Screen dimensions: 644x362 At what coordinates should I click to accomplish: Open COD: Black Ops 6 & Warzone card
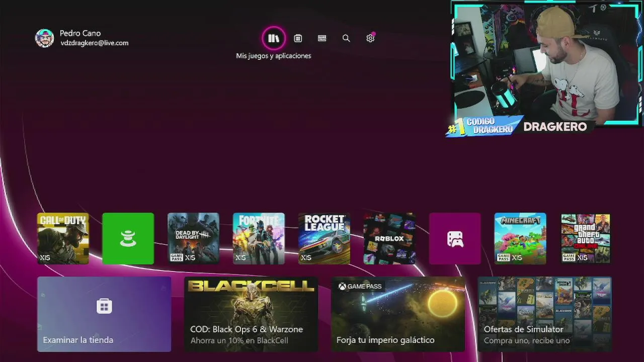(251, 314)
